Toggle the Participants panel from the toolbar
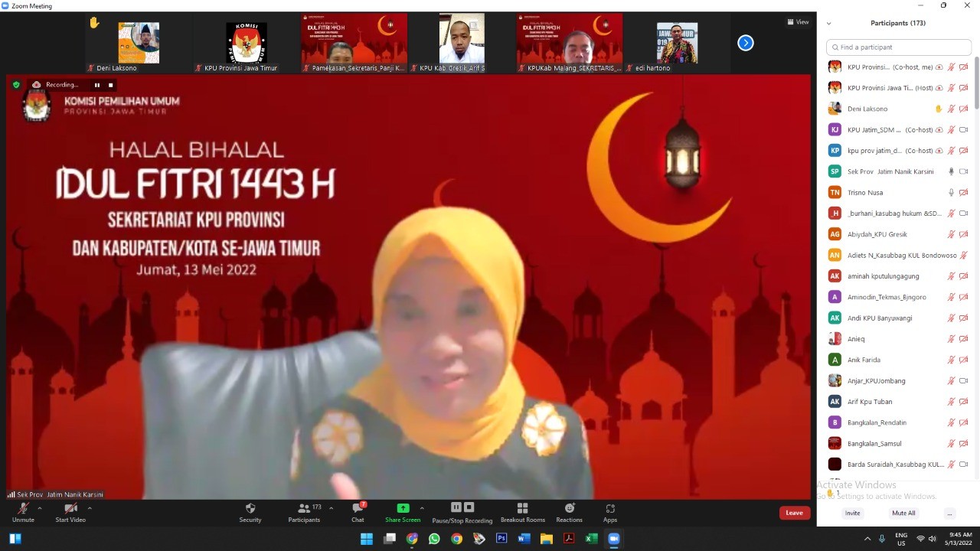This screenshot has height=551, width=980. [x=304, y=512]
